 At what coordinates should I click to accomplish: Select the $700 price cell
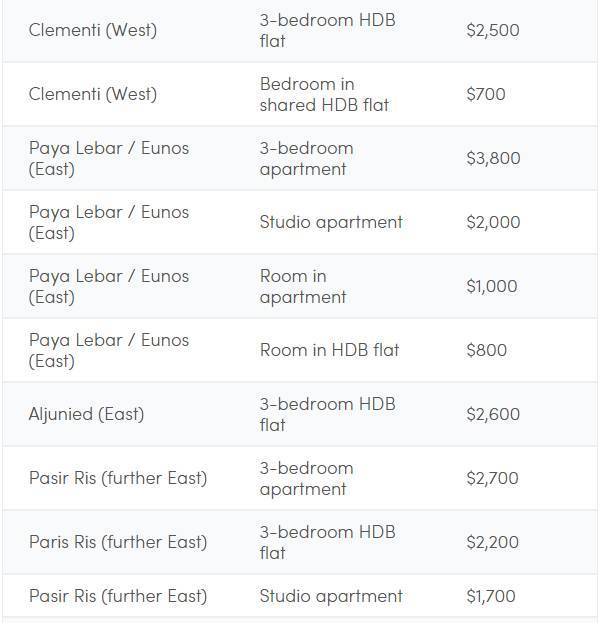[x=486, y=94]
